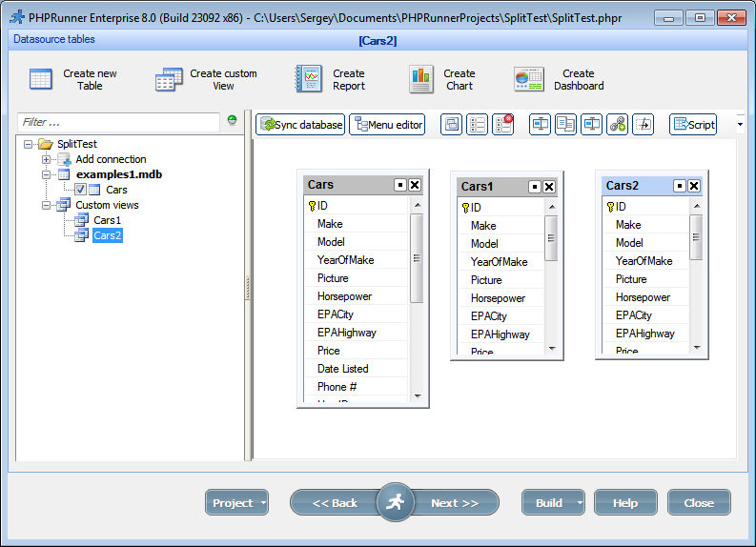The height and width of the screenshot is (547, 756).
Task: Click the Close button at bottom
Action: tap(699, 503)
